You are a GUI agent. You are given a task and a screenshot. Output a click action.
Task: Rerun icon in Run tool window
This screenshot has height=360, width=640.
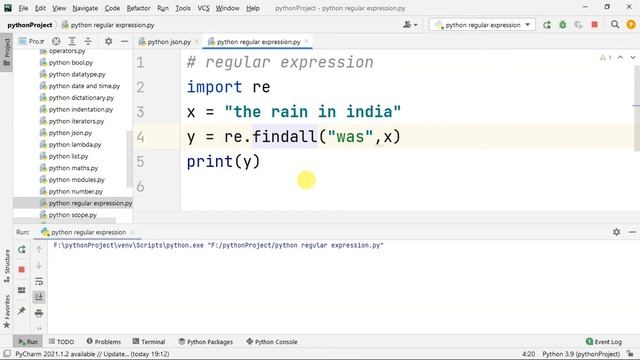point(22,249)
